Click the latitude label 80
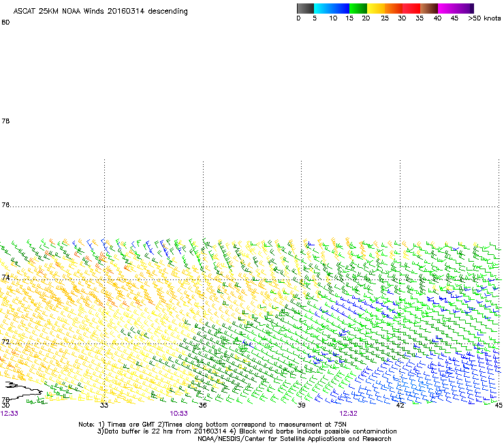504x443 pixels. point(5,22)
